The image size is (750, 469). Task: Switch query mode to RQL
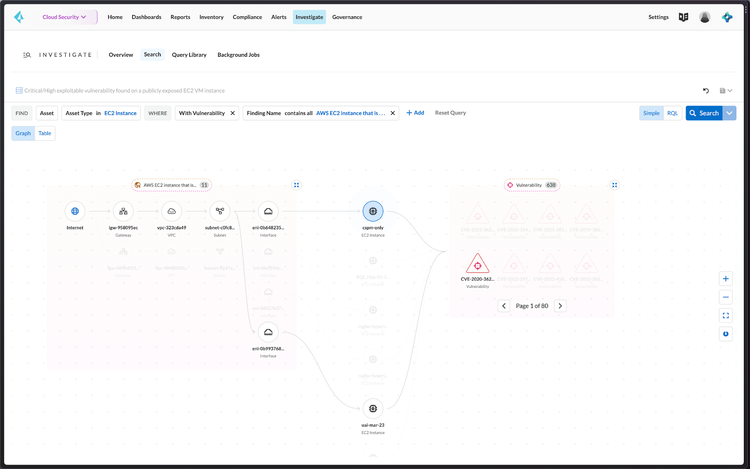point(673,113)
